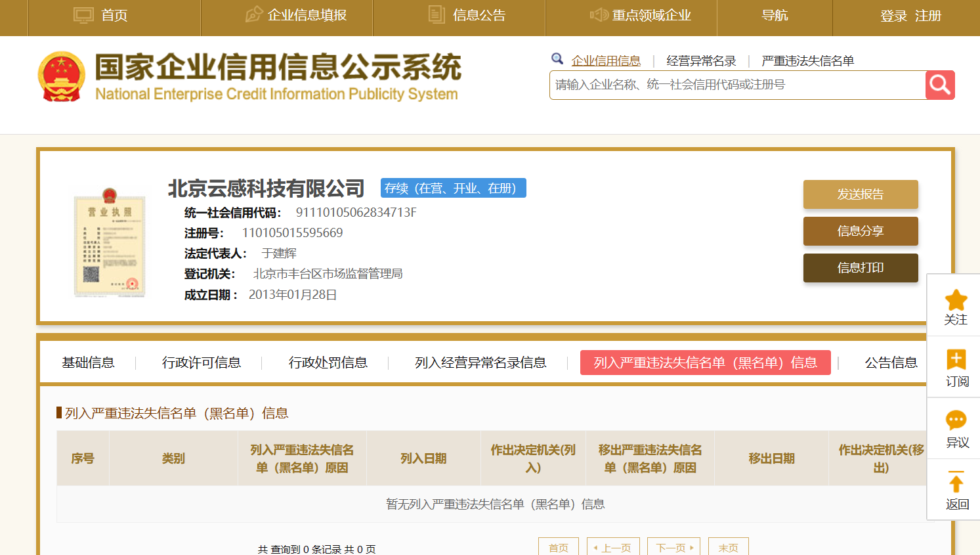Screen dimensions: 980x555
Task: Open 信息公告 menu item
Action: [479, 15]
